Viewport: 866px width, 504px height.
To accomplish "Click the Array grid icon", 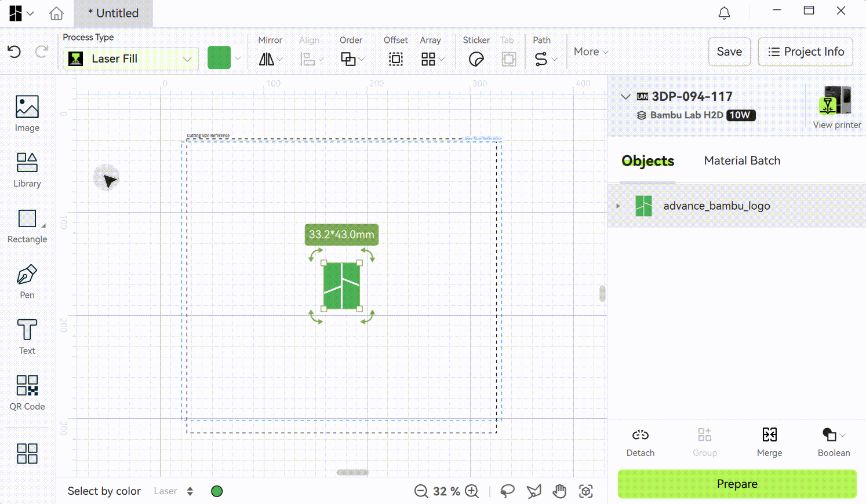I will click(428, 59).
